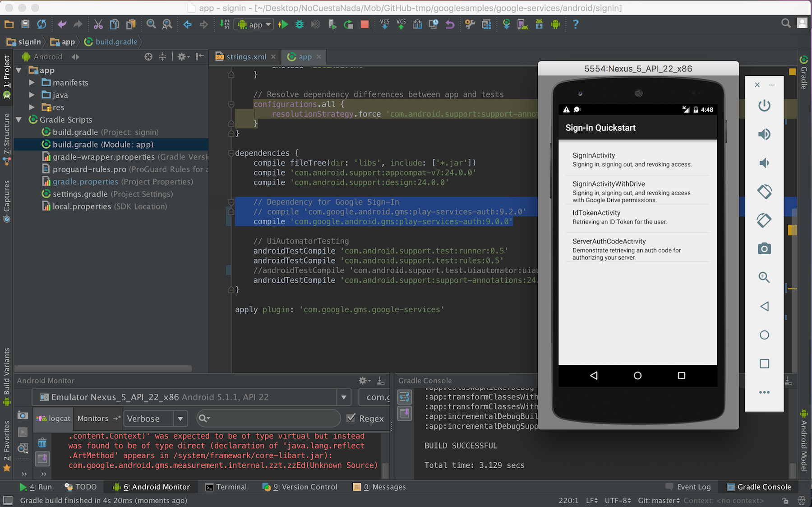The image size is (812, 507).
Task: Toggle the Captures side panel
Action: point(7,201)
